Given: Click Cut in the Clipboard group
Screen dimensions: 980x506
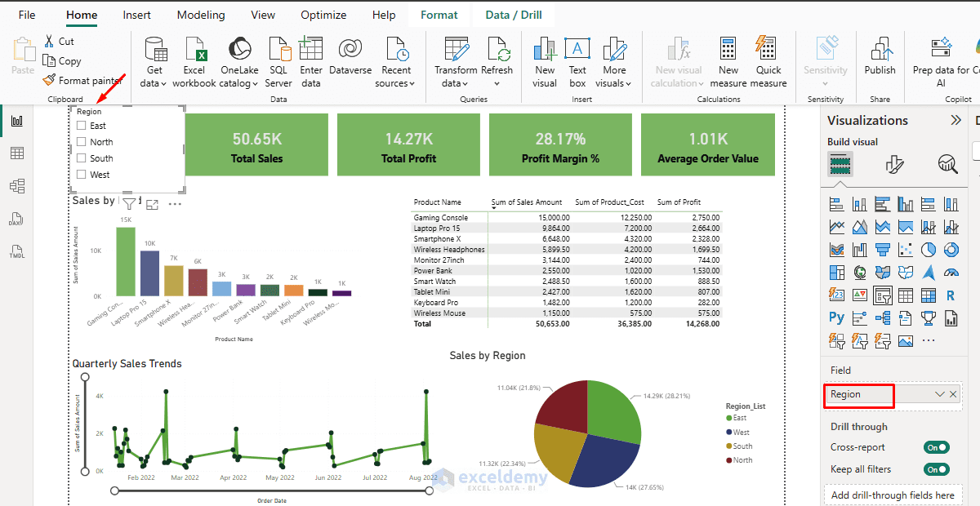Looking at the screenshot, I should (59, 41).
